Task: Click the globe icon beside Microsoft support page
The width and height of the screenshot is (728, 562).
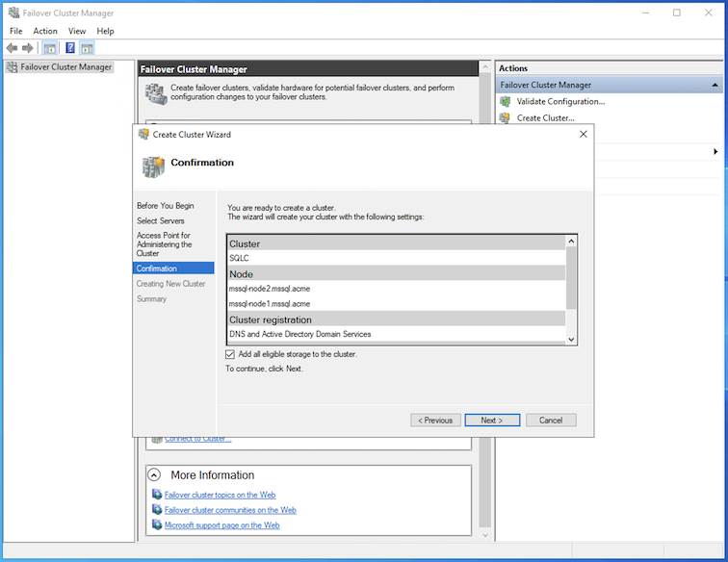Action: [157, 524]
